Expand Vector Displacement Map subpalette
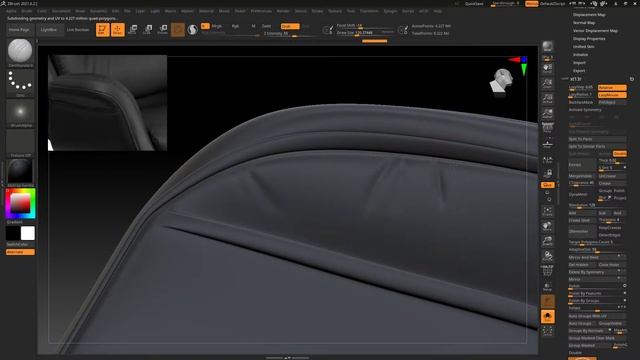The image size is (640, 360). click(x=595, y=31)
